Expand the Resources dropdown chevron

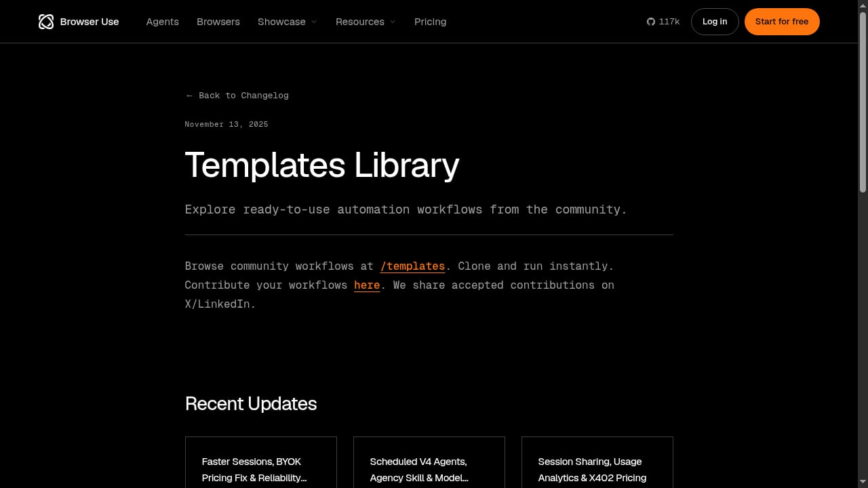(x=393, y=22)
